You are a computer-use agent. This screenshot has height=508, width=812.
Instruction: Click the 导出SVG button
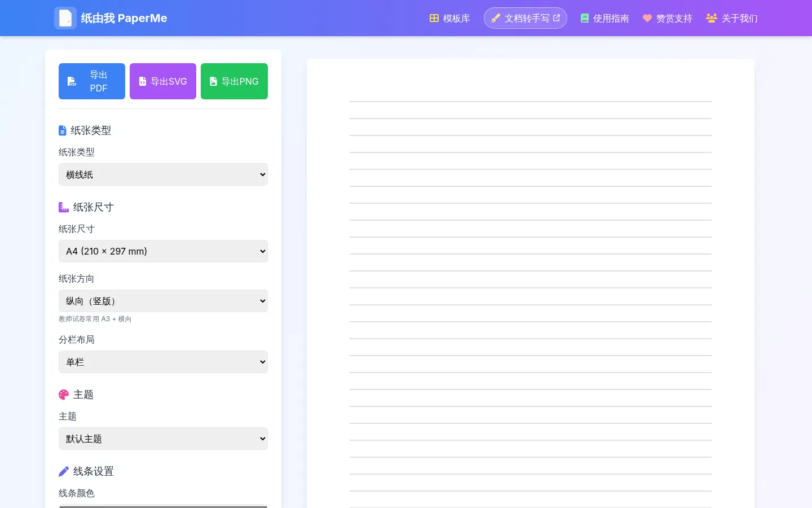point(163,81)
